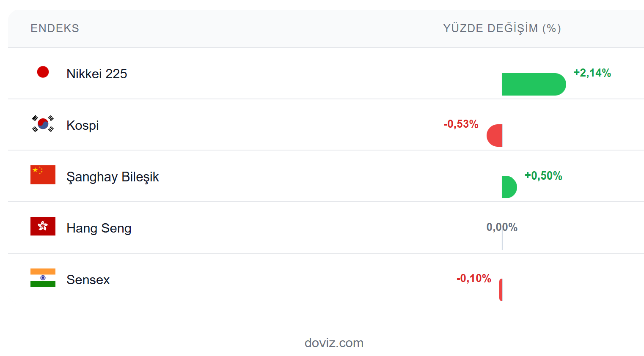644x356 pixels.
Task: Click the green Şanghay Bileşik bar
Action: [509, 187]
